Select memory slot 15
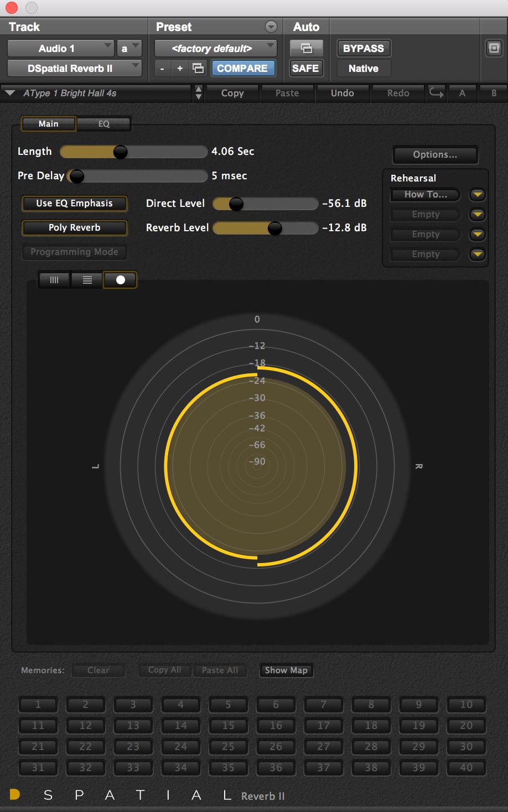Viewport: 508px width, 812px height. 228,725
